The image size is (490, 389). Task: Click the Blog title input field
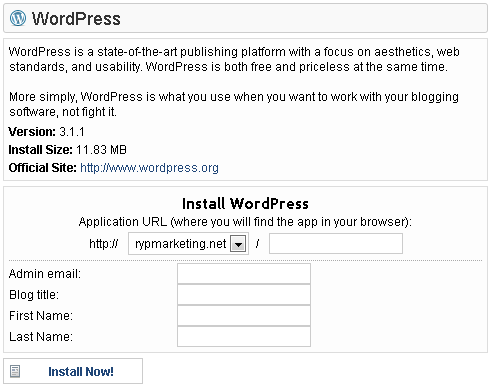(x=244, y=294)
